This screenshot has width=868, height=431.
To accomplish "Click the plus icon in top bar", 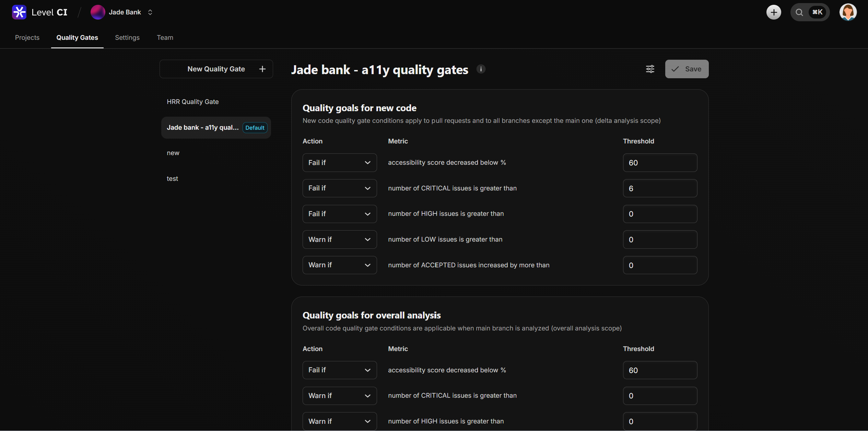I will click(773, 12).
